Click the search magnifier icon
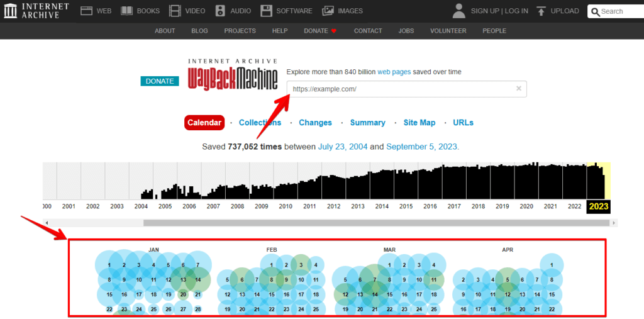This screenshot has width=644, height=319. click(595, 12)
